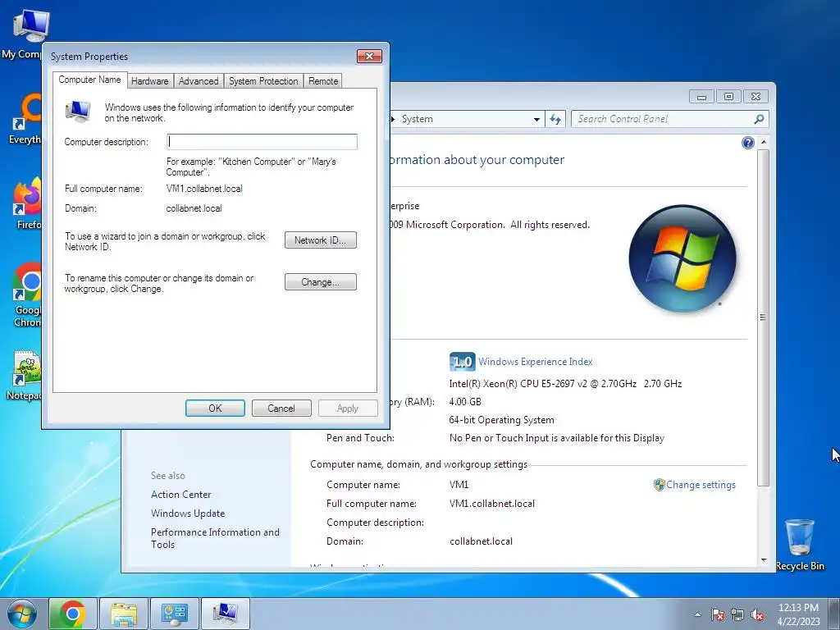Click the scroll down arrow in System window
This screenshot has width=840, height=630.
coord(764,560)
